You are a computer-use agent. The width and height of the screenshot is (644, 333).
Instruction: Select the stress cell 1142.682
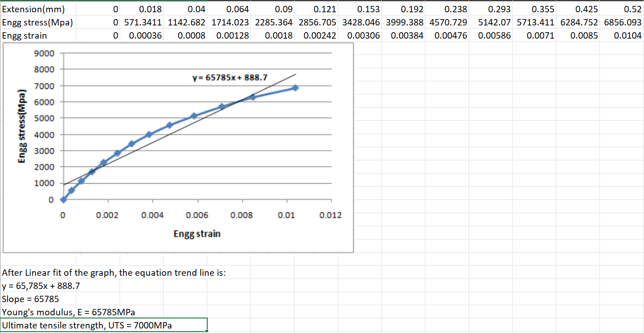pyautogui.click(x=185, y=23)
